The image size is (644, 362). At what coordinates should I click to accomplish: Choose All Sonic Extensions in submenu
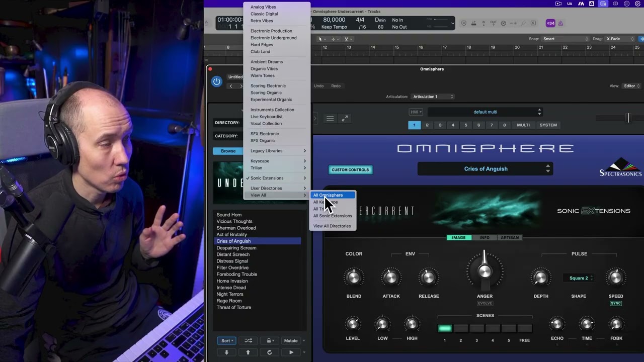333,216
